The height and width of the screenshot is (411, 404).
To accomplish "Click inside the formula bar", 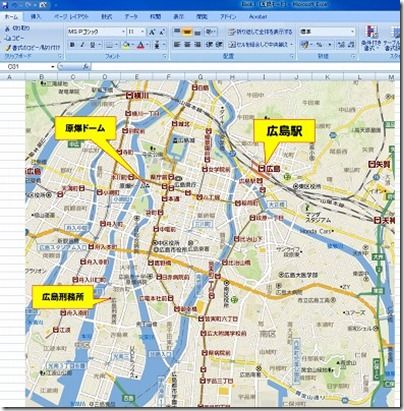I will (x=245, y=67).
